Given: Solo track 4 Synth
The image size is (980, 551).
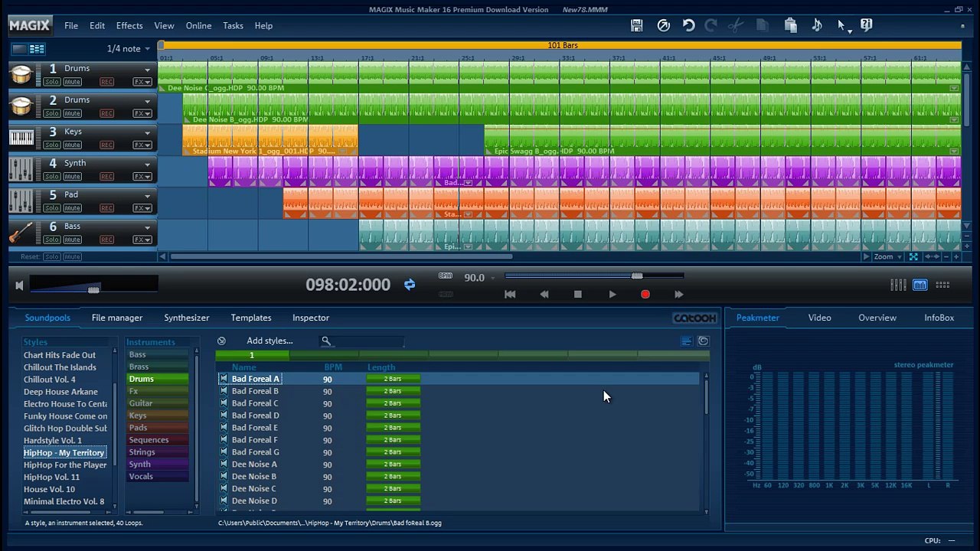Looking at the screenshot, I should [52, 177].
